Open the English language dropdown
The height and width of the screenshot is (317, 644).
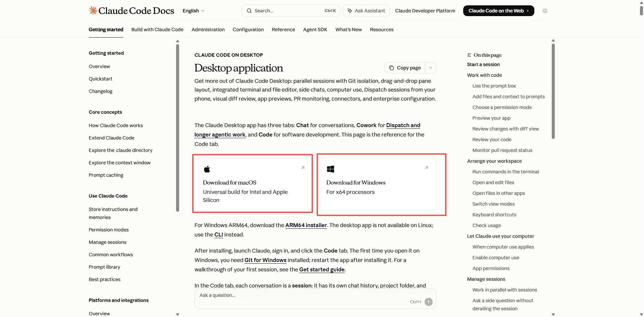(194, 11)
